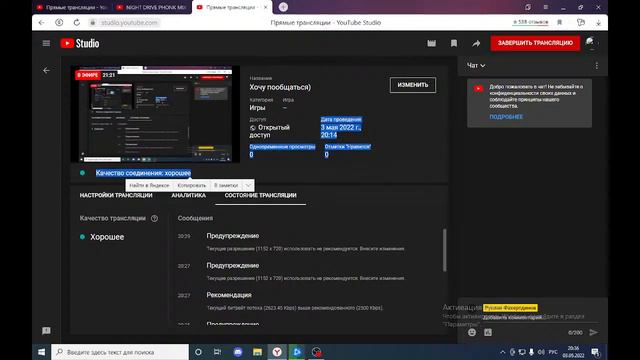640x360 pixels.
Task: Click the Yandex Browser taskbar icon
Action: click(x=277, y=352)
